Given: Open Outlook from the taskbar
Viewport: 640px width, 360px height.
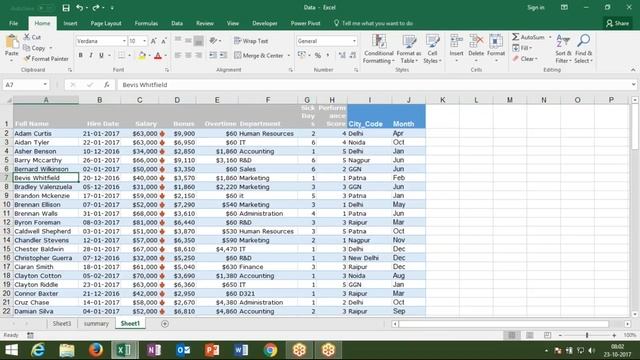Looking at the screenshot, I should pos(183,350).
